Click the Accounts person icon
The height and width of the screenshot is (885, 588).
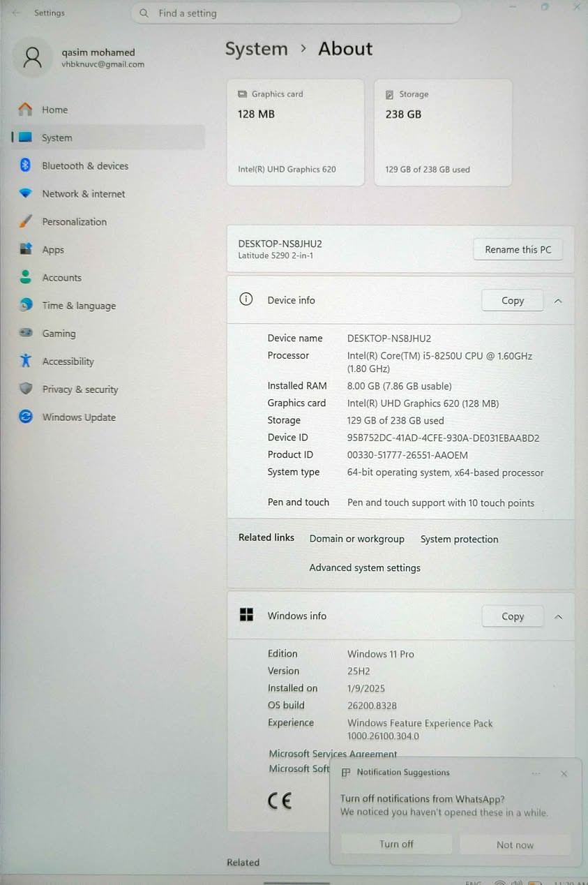tap(26, 277)
